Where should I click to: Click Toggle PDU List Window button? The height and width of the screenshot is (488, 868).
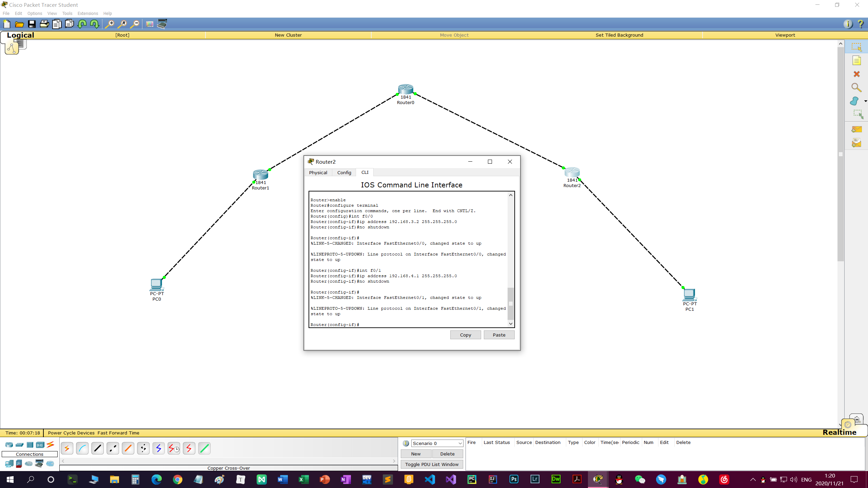coord(432,464)
